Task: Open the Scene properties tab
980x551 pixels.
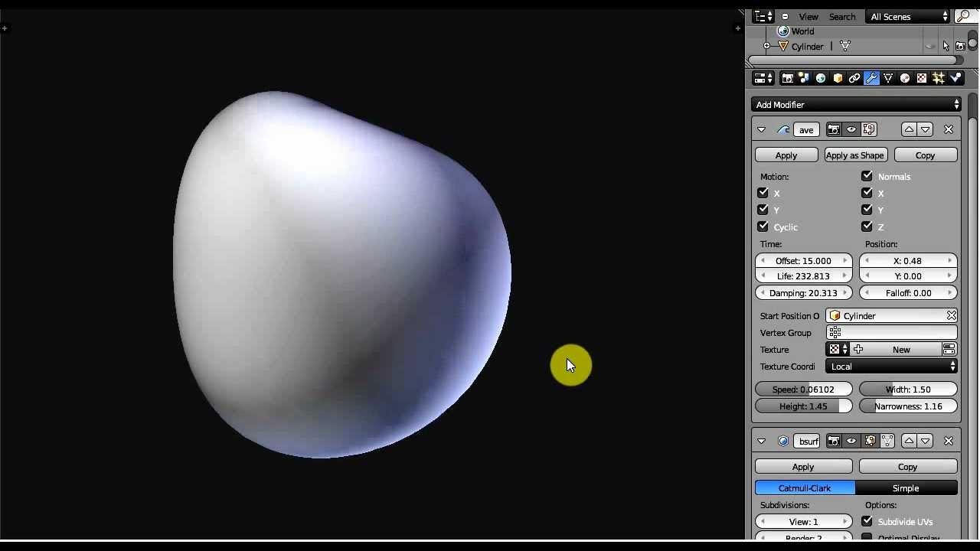Action: (804, 78)
